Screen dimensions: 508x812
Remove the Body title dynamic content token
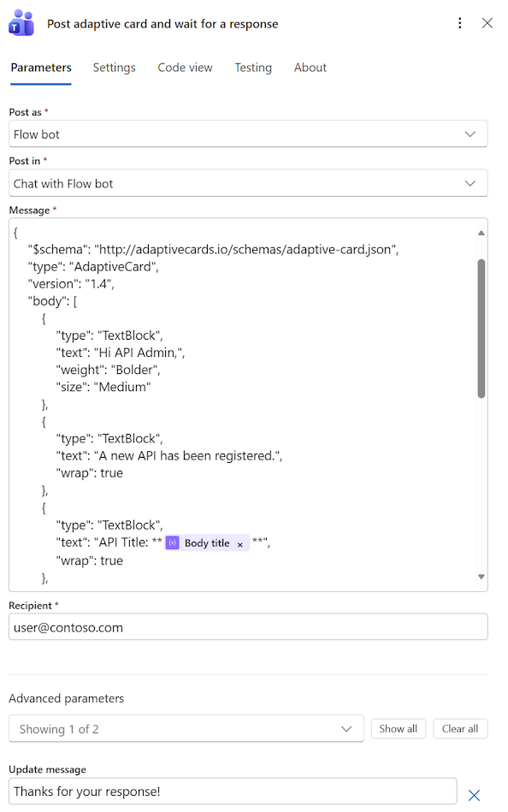coord(240,543)
